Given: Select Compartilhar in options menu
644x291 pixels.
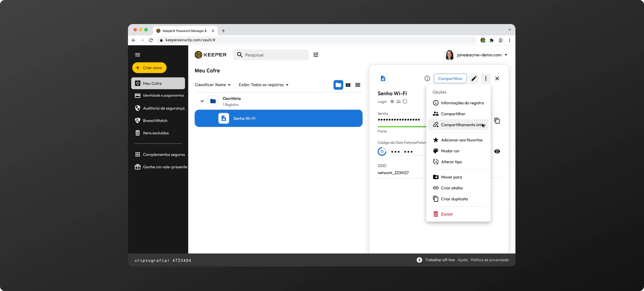Looking at the screenshot, I should click(458, 114).
